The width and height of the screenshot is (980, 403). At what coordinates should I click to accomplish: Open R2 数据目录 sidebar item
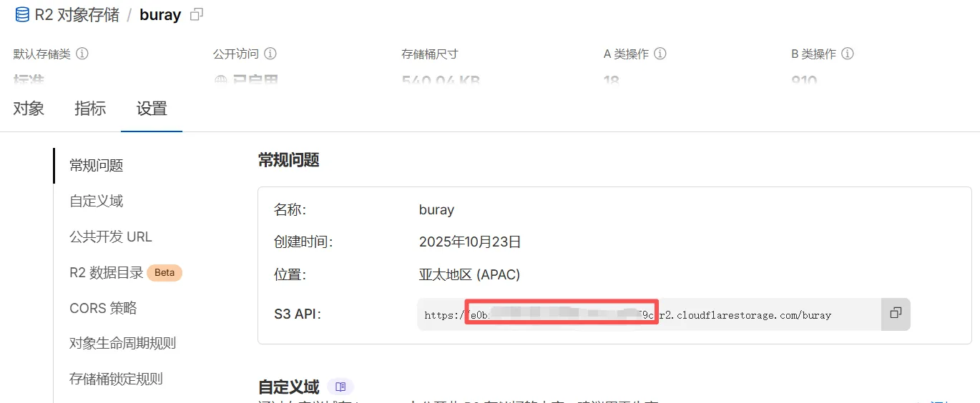(x=107, y=272)
